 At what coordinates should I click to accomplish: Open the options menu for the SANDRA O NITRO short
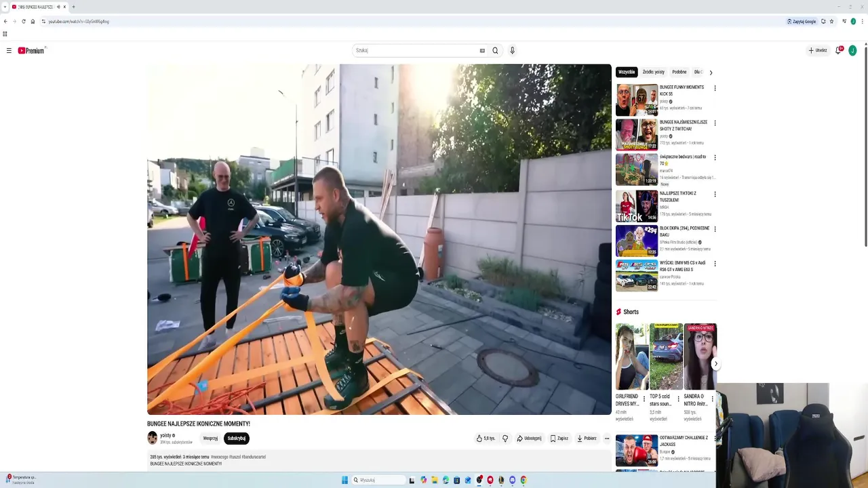pos(712,399)
